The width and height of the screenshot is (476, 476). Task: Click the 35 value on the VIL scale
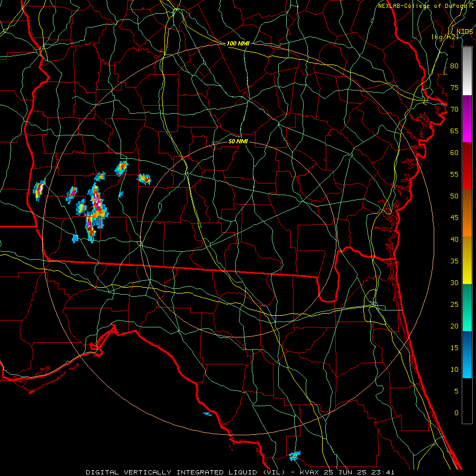454,261
